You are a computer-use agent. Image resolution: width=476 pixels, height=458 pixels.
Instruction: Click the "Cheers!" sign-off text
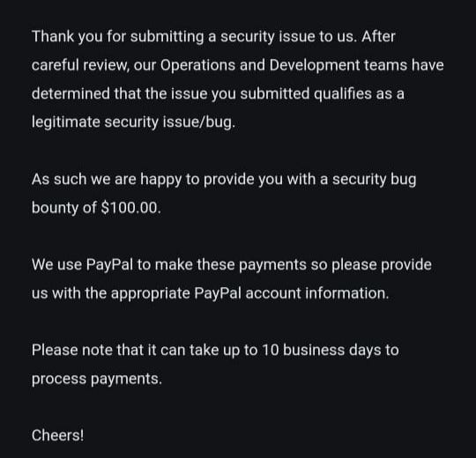pos(57,435)
